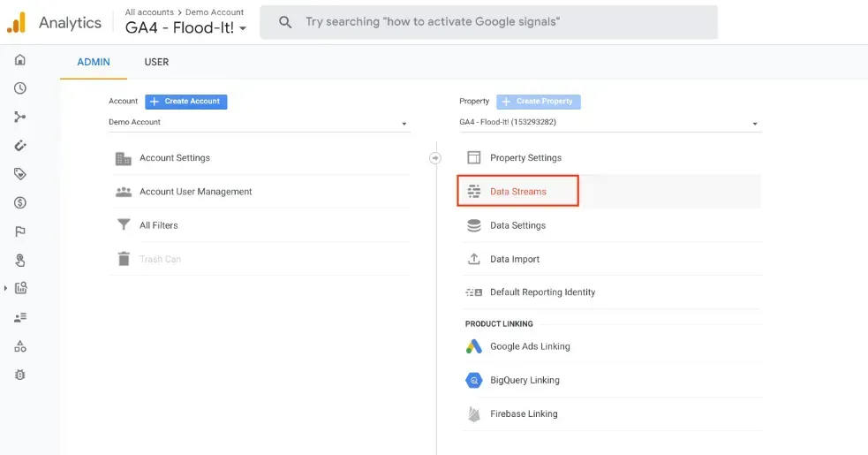Open the Analysis chart icon in sidebar
868x455 pixels.
click(20, 288)
